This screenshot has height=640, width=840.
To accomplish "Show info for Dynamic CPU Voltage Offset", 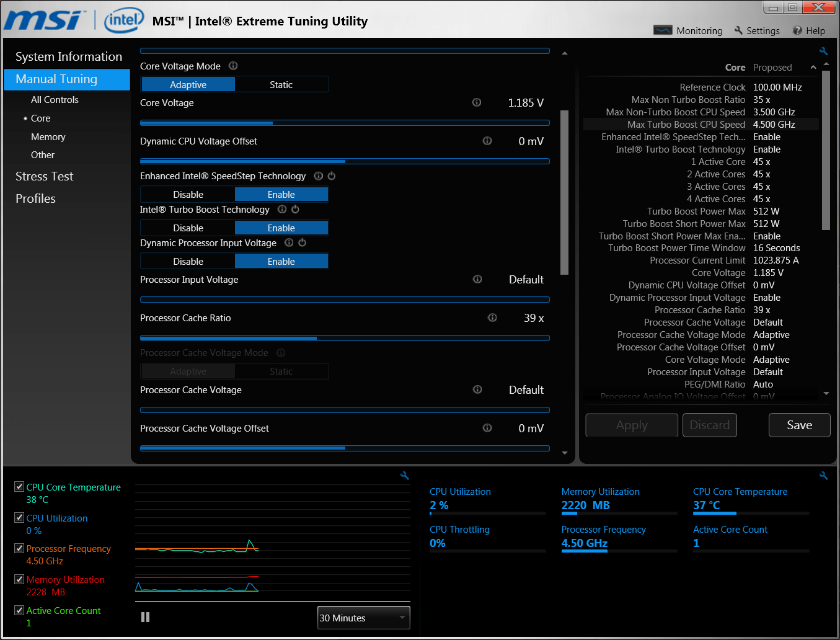I will [487, 141].
